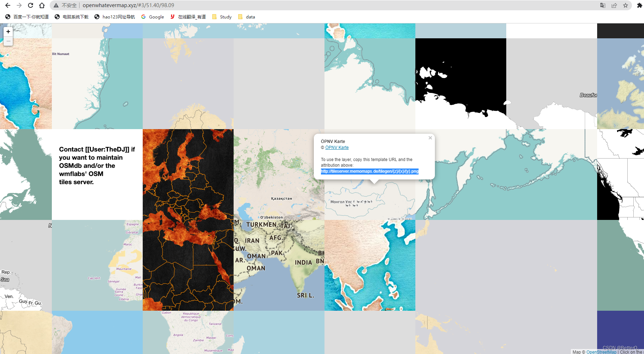Click the Malawi map label

pyautogui.click(x=211, y=338)
